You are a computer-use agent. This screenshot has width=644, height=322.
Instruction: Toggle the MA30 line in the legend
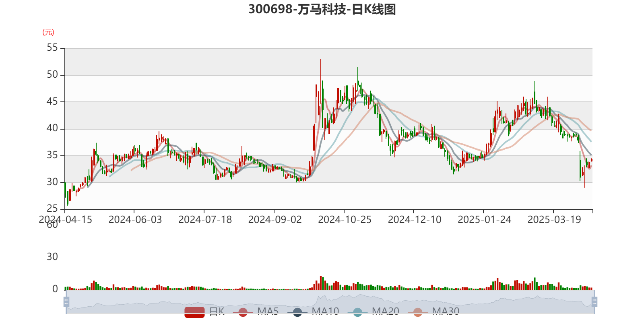(434, 312)
